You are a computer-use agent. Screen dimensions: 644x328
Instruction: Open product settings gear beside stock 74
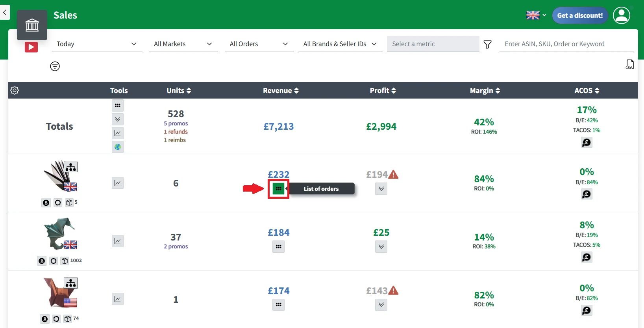click(x=56, y=319)
